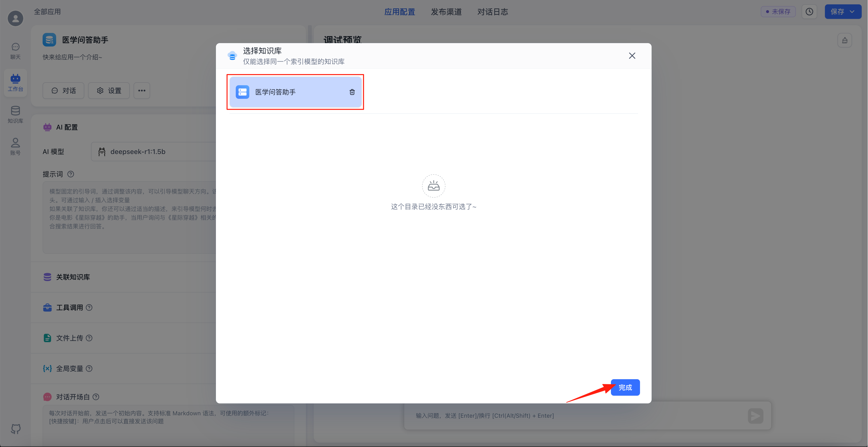Open 账号 in the left sidebar

click(x=15, y=146)
